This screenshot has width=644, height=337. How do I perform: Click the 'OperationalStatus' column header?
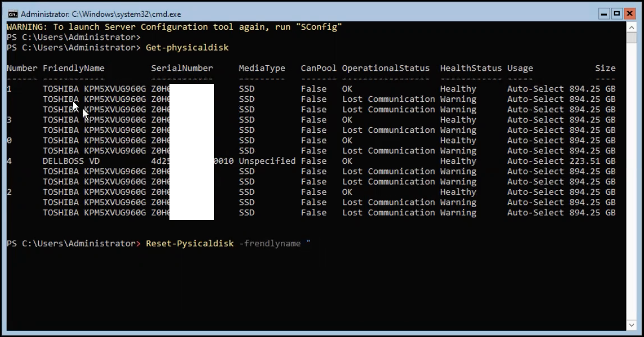point(386,68)
